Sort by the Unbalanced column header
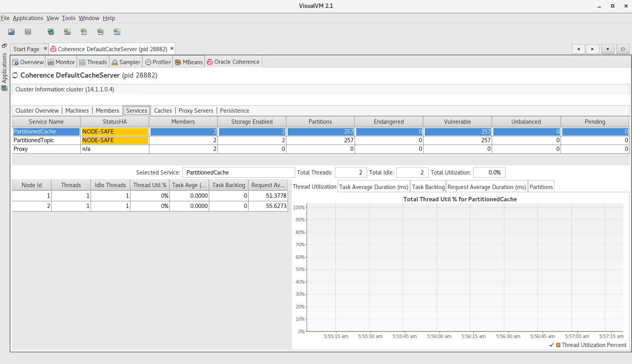This screenshot has width=632, height=364. (526, 122)
